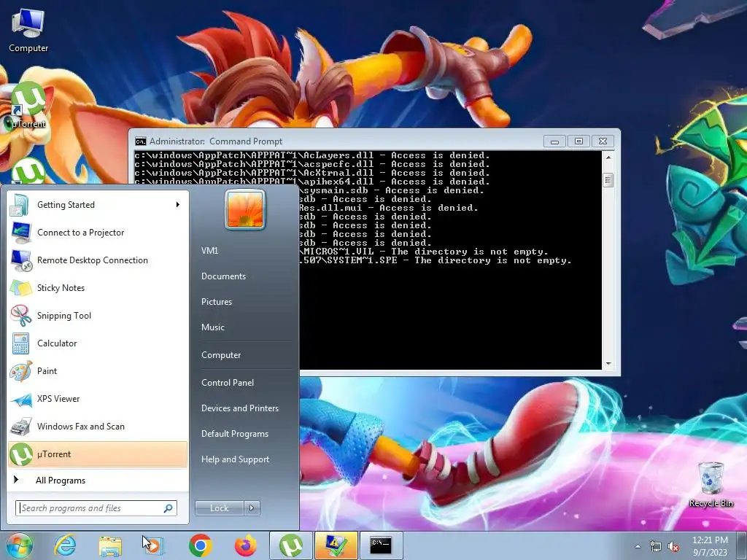
Task: Click the Calculator icon
Action: 20,343
